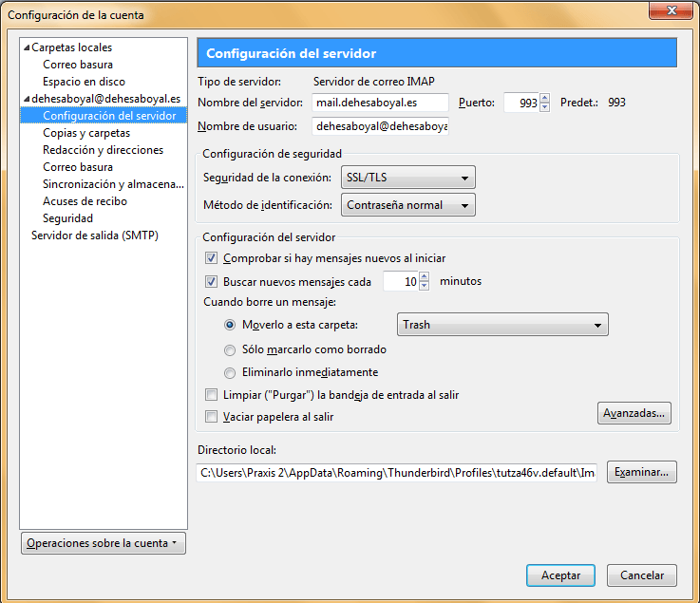700x603 pixels.
Task: Click the Puerto number field
Action: point(521,103)
